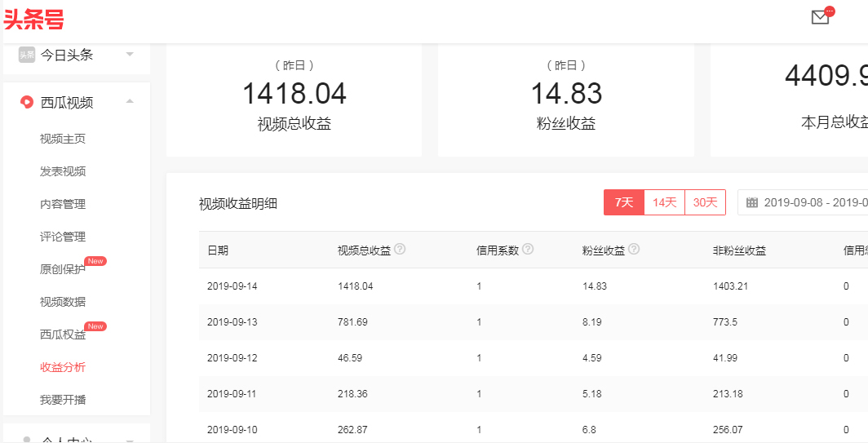The width and height of the screenshot is (868, 443).
Task: Open 原创保护 in the sidebar
Action: tap(63, 269)
